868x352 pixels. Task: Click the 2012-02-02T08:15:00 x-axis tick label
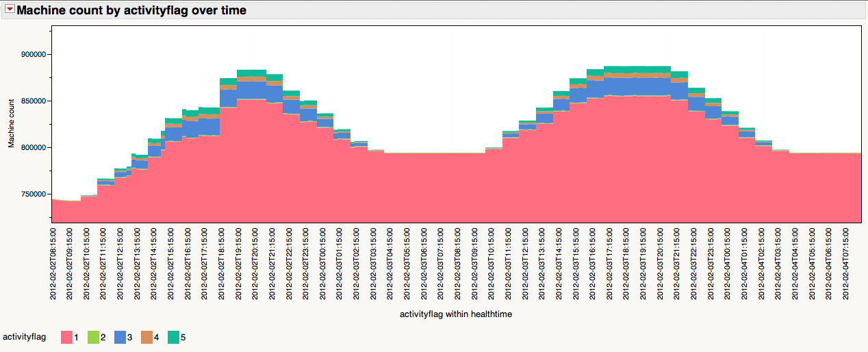click(53, 263)
